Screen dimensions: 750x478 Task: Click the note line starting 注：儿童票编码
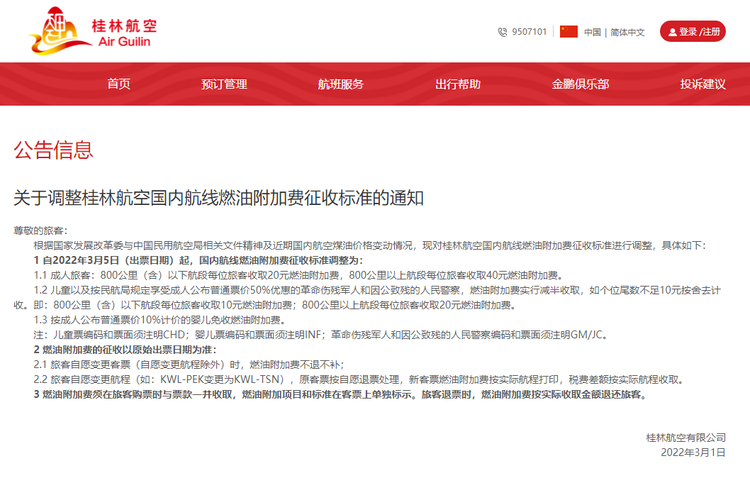pos(320,334)
